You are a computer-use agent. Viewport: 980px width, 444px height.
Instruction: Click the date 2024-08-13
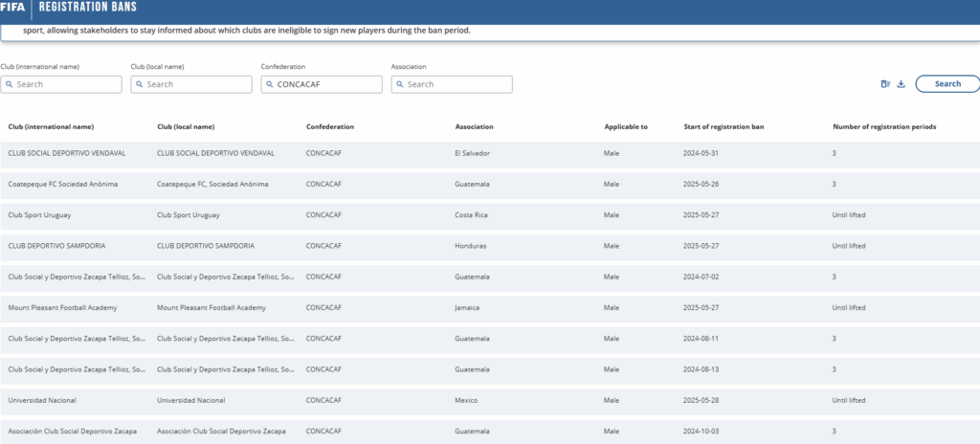point(702,369)
